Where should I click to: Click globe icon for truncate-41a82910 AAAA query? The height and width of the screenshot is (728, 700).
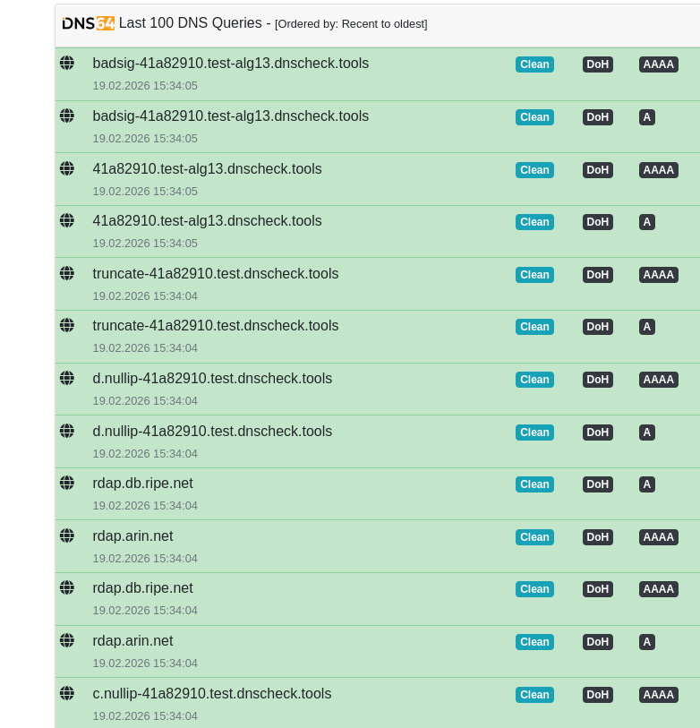pos(67,273)
